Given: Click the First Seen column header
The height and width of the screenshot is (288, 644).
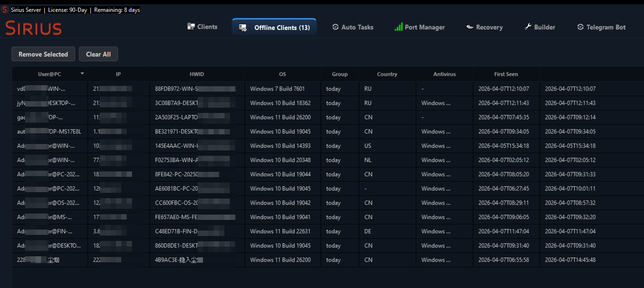Looking at the screenshot, I should 506,74.
